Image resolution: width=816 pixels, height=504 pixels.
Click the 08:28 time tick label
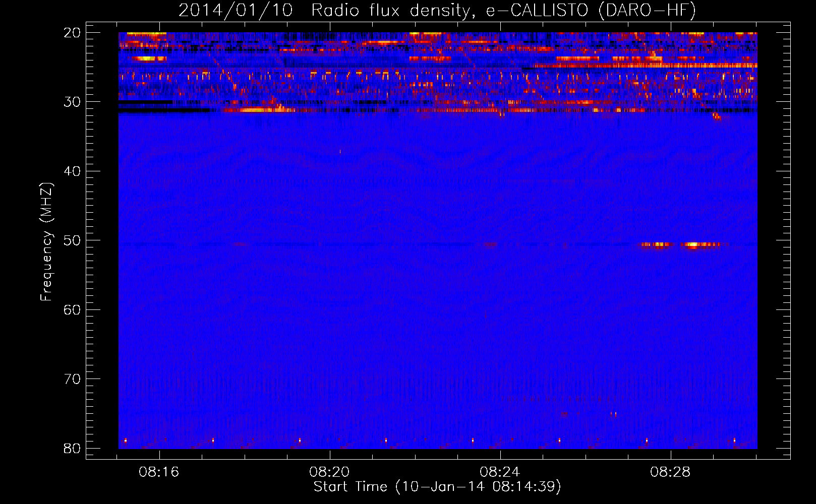[x=671, y=472]
